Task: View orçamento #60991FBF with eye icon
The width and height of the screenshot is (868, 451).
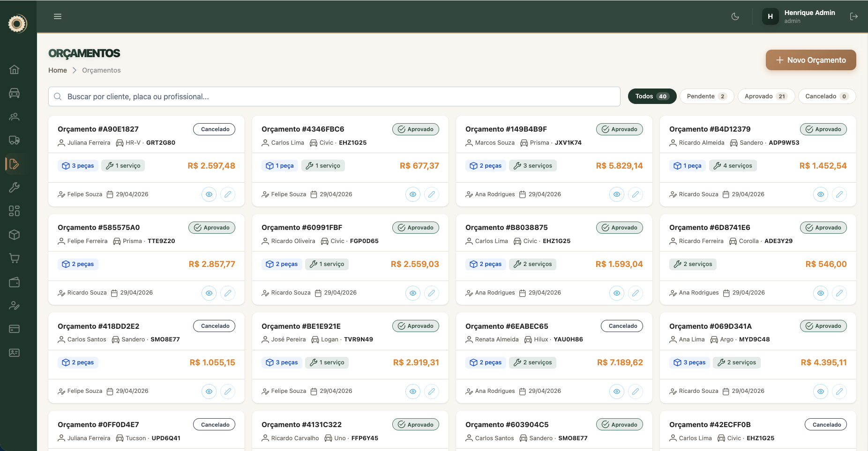Action: [413, 293]
